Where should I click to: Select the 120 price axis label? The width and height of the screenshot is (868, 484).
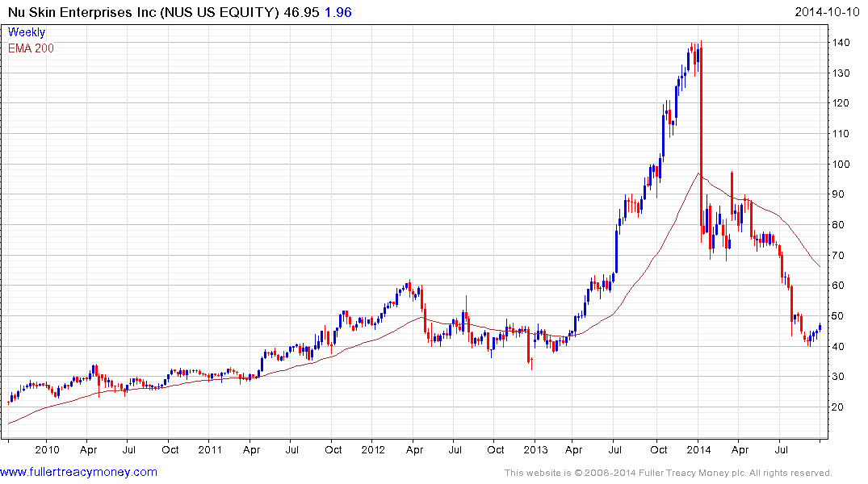(x=841, y=103)
